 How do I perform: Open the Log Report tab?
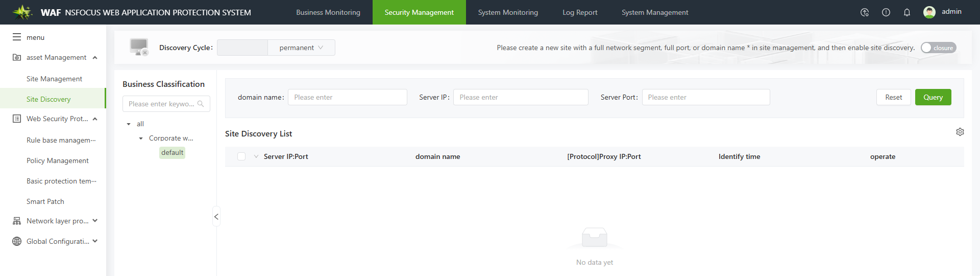[580, 12]
